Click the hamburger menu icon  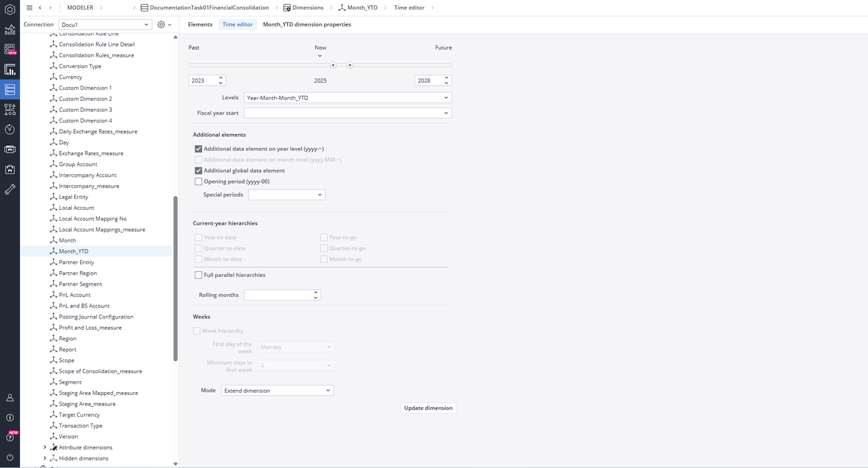coord(30,8)
